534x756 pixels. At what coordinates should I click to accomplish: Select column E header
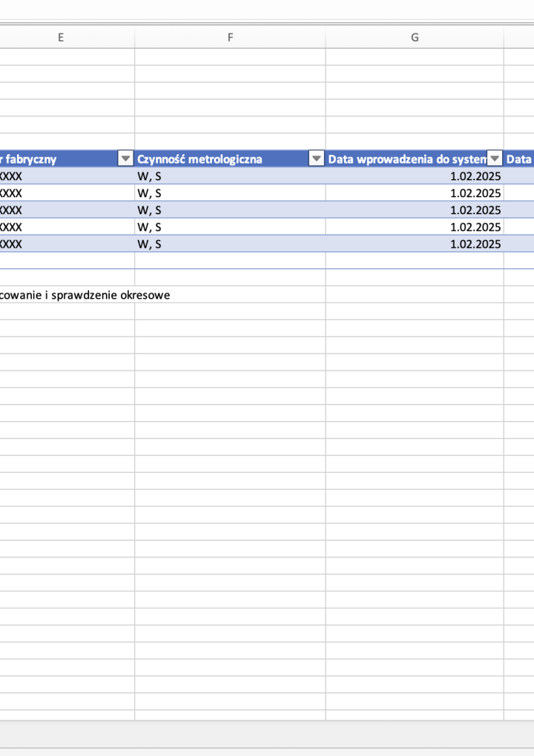coord(61,37)
